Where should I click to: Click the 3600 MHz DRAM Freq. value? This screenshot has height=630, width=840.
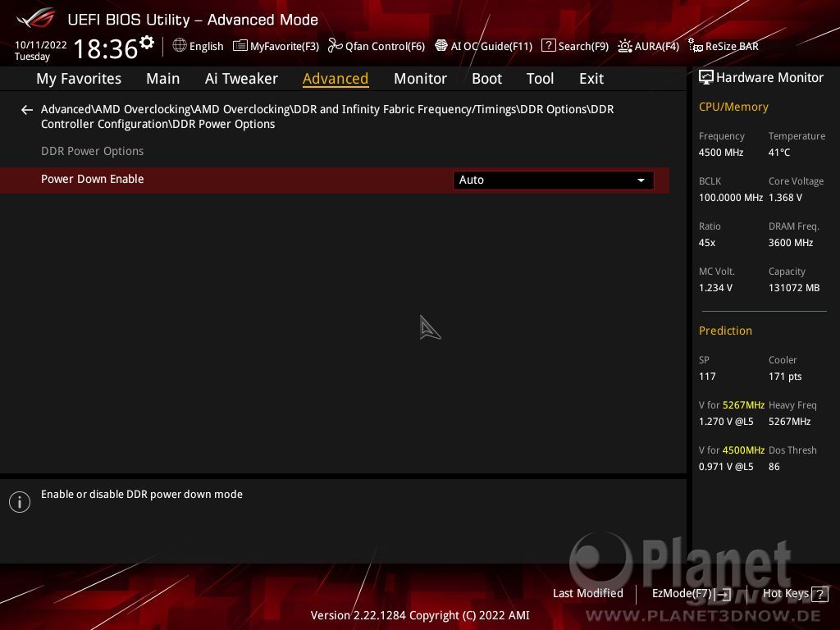(x=791, y=243)
